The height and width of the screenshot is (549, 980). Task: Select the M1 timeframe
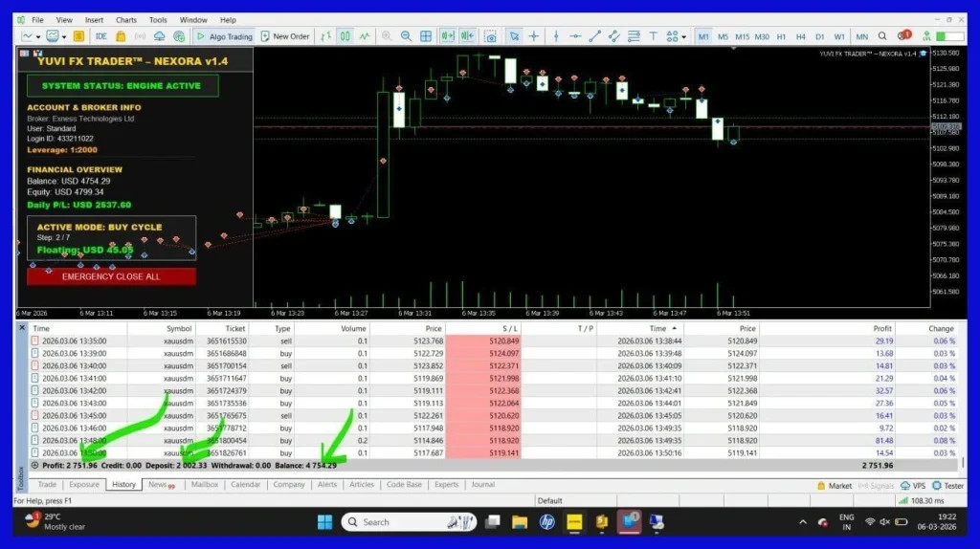[703, 37]
